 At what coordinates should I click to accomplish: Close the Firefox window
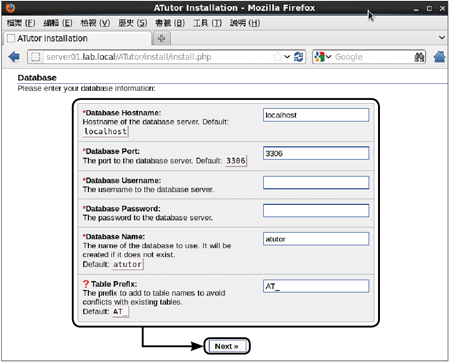[442, 9]
